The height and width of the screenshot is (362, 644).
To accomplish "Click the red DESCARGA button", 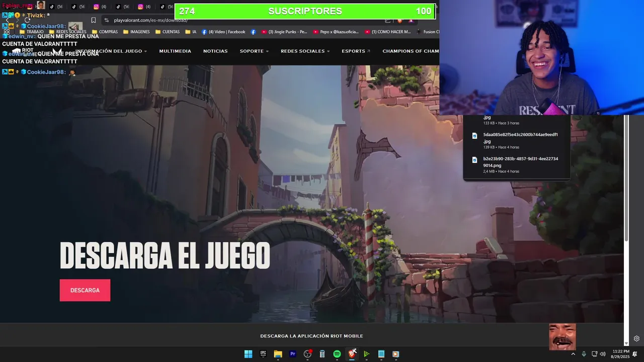I will pyautogui.click(x=85, y=290).
